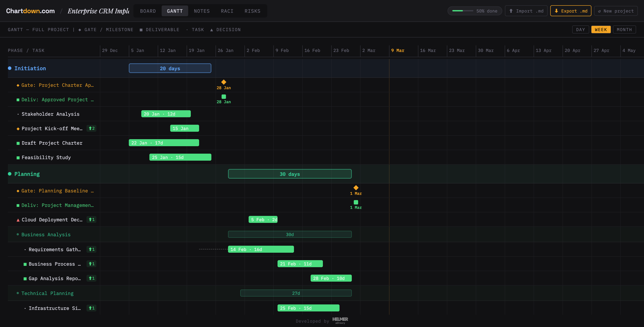Open the RISKS tab
This screenshot has height=327, width=644.
(252, 11)
